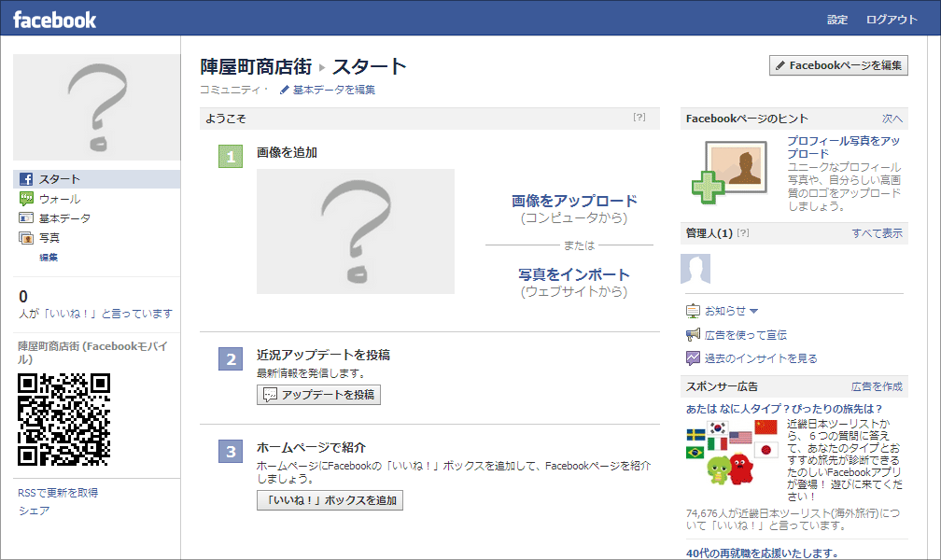Click the Facebook icon next to スタート
Viewport: 941px width, 560px height.
(x=26, y=179)
